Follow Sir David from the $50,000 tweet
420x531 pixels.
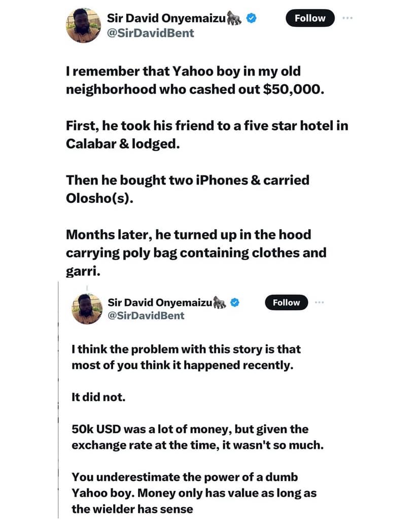click(310, 18)
